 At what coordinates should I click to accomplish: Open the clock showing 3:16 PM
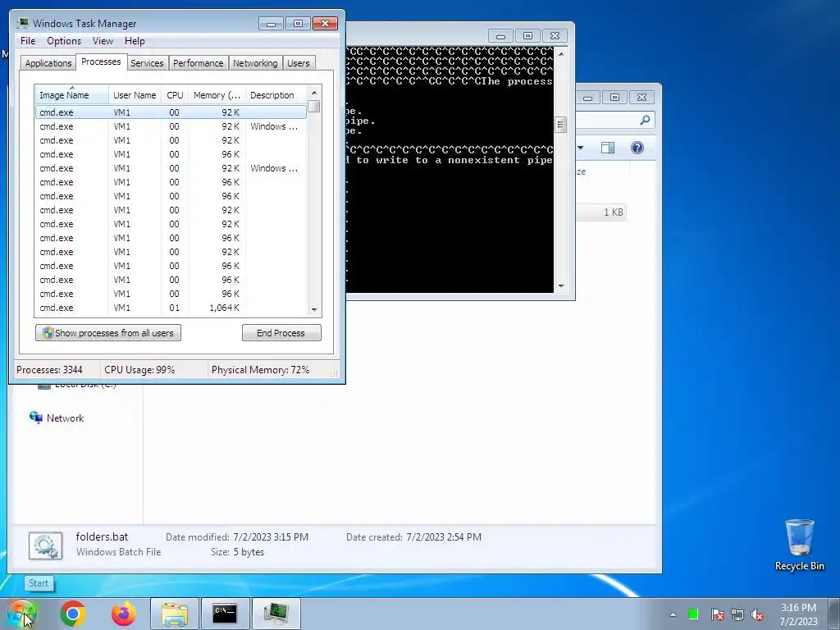[x=798, y=608]
